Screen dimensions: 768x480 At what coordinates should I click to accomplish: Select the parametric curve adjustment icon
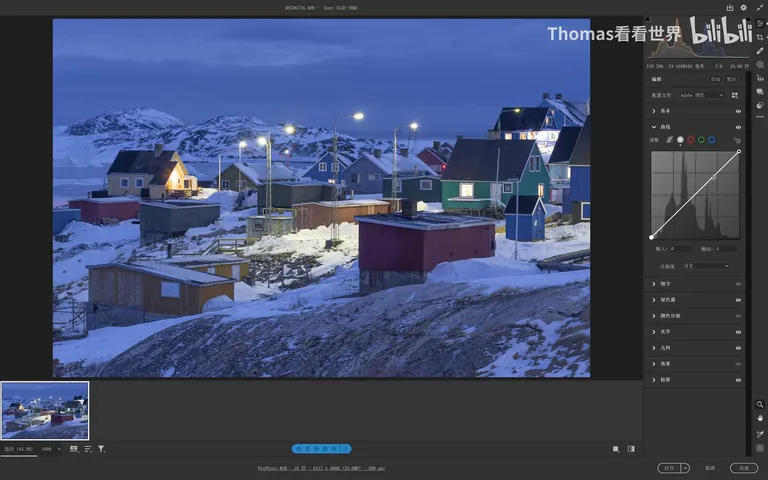[669, 140]
